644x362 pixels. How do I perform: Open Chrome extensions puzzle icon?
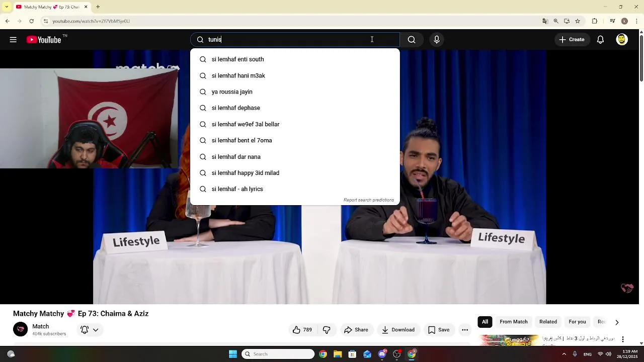[595, 21]
